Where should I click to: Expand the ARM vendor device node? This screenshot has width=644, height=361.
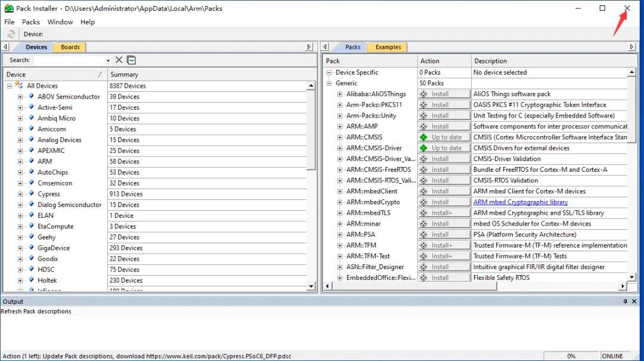(x=20, y=162)
